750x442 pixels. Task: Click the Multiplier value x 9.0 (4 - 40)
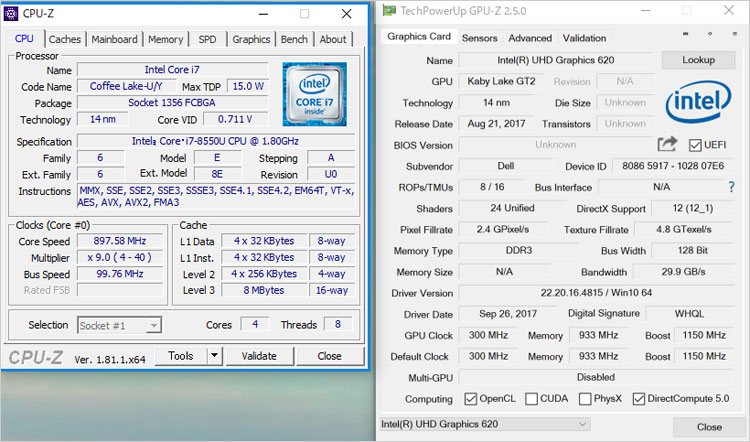coord(120,257)
